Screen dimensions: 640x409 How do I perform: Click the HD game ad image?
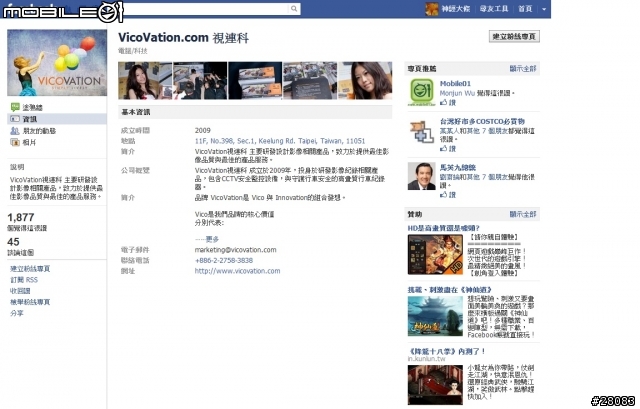[x=435, y=255]
